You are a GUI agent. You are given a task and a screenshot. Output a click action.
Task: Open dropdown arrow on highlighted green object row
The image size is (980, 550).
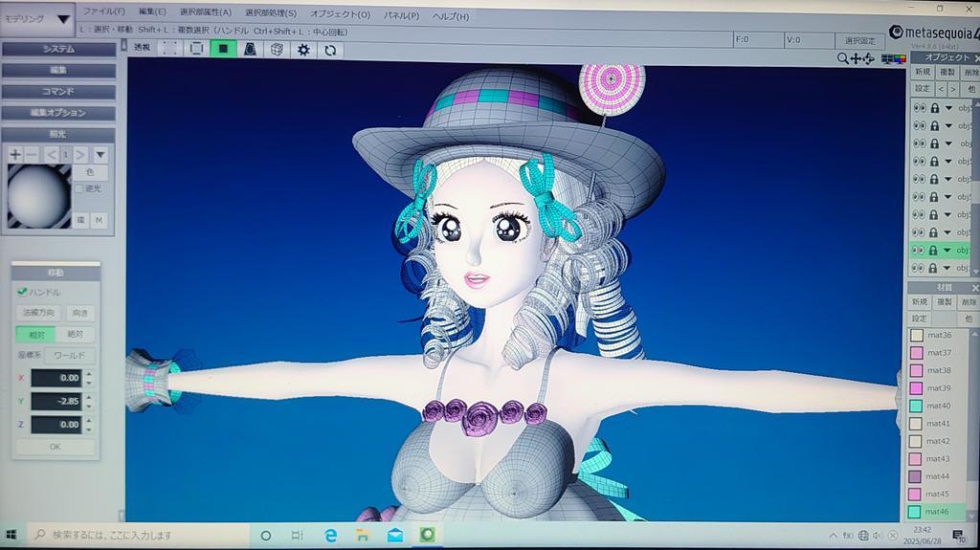coord(947,250)
